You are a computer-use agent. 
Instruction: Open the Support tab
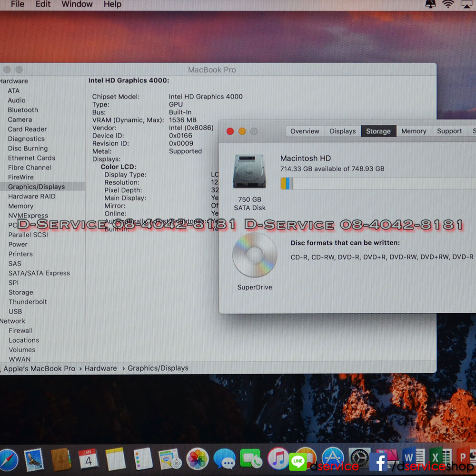[450, 131]
